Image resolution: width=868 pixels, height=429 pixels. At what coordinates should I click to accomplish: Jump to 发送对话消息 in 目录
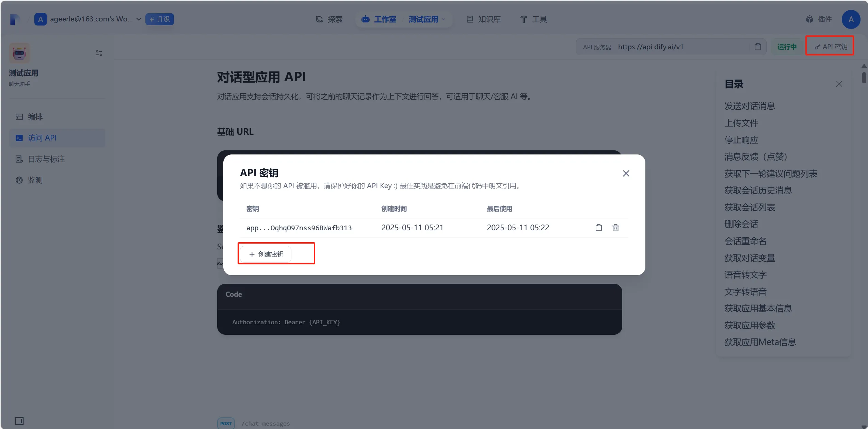750,106
